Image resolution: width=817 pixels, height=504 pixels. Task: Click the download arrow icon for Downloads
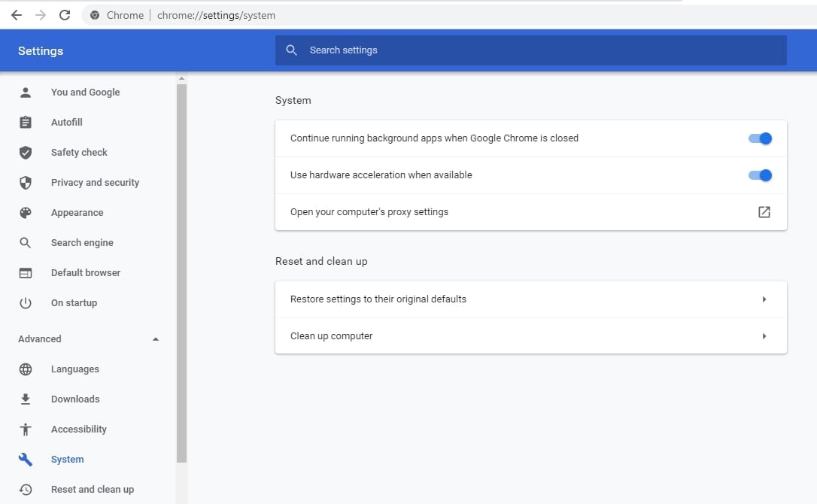click(x=25, y=399)
